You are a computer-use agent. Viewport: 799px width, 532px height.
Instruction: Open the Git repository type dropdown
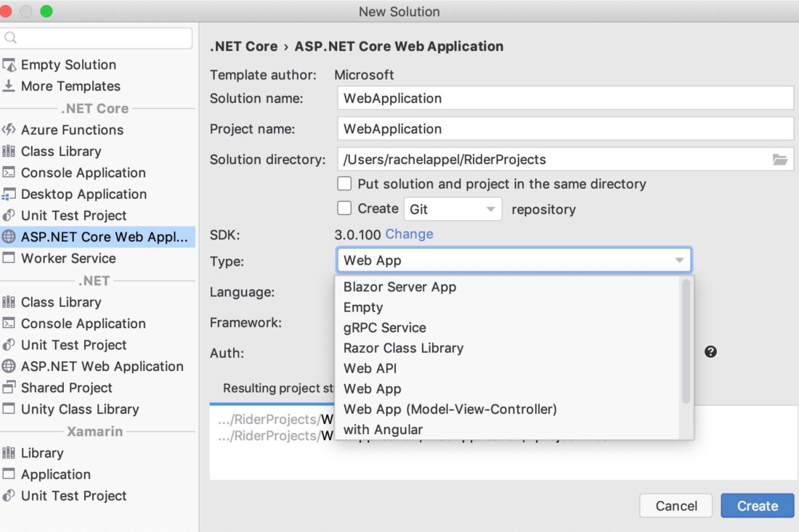point(453,209)
